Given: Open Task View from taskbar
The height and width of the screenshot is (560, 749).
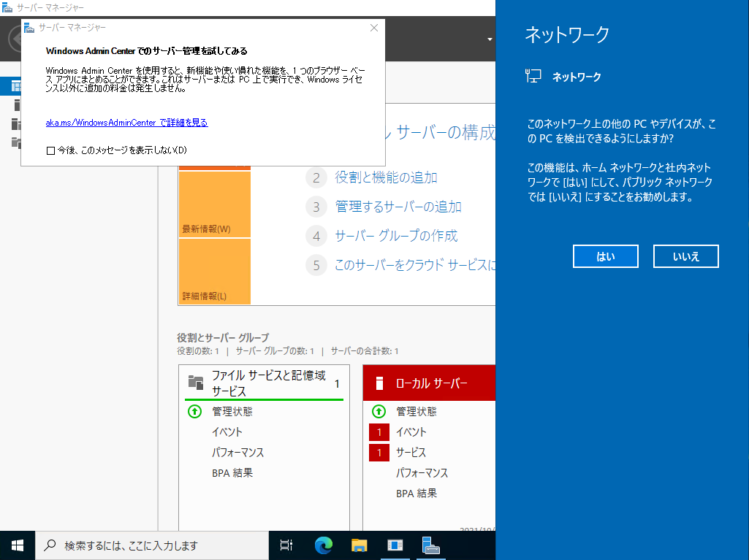Looking at the screenshot, I should click(286, 545).
